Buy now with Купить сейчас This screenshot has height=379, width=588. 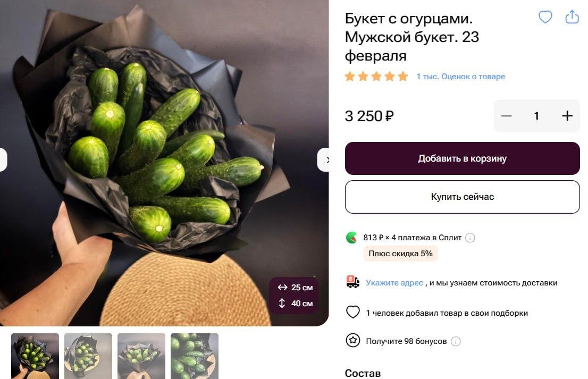coord(463,197)
